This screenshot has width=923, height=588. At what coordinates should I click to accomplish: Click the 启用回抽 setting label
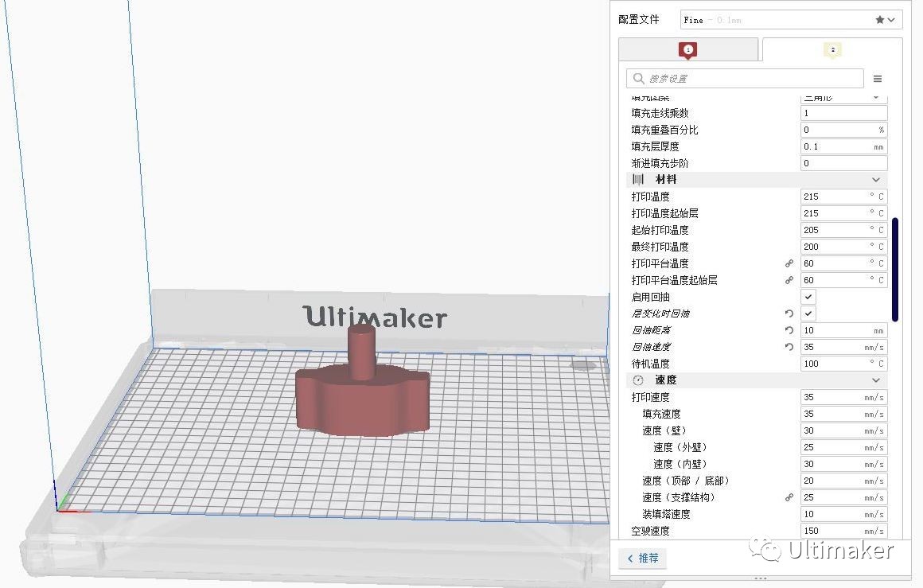650,298
